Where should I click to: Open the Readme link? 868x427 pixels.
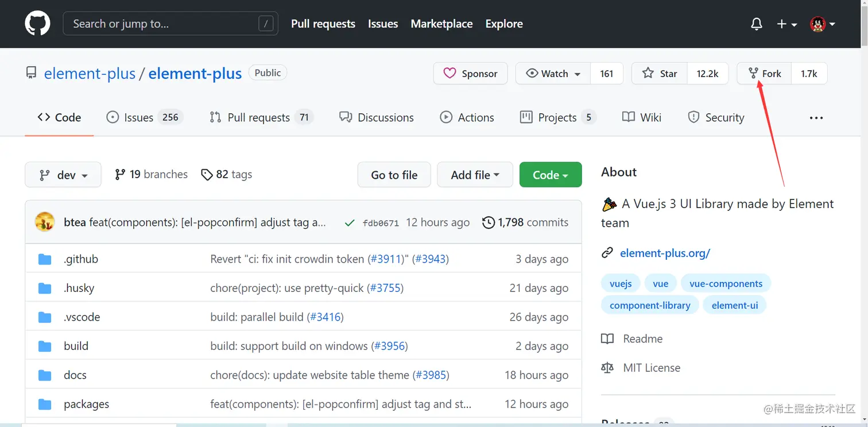(632, 339)
